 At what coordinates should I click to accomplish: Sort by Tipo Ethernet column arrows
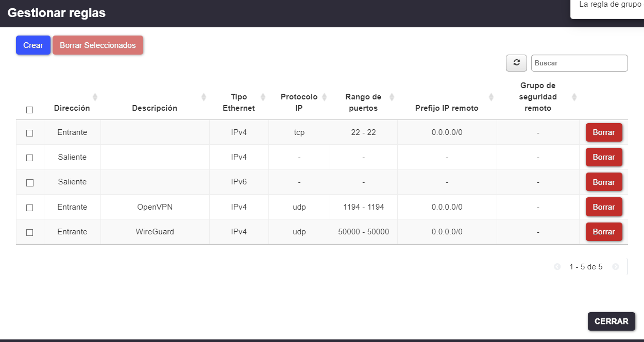(263, 97)
